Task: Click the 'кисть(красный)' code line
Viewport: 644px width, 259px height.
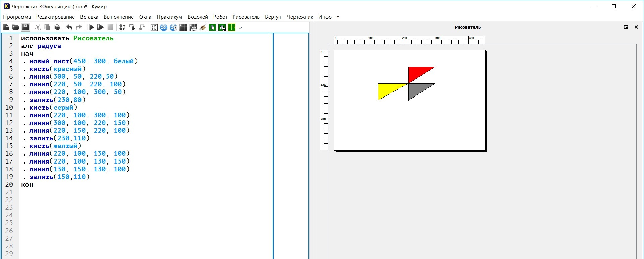Action: (57, 69)
